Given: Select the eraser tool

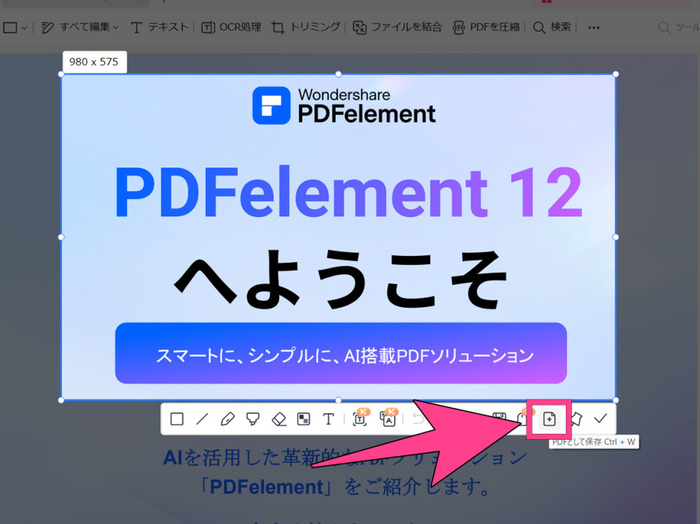Looking at the screenshot, I should pyautogui.click(x=279, y=419).
